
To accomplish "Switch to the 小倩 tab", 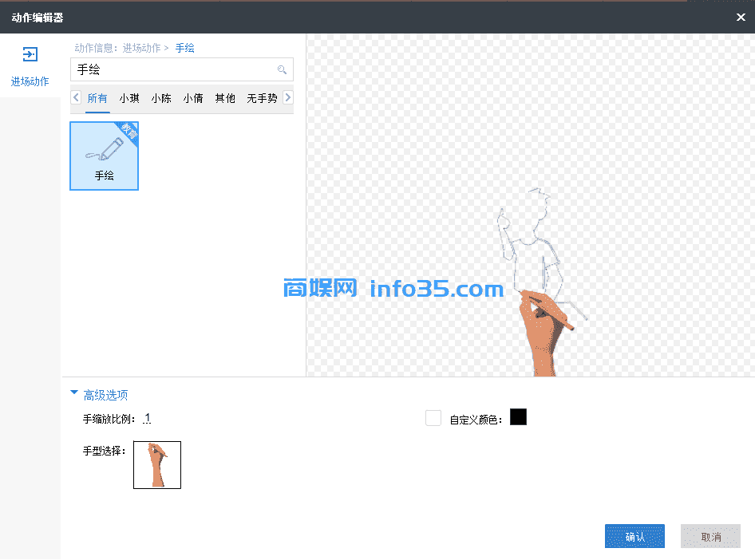I will (193, 99).
